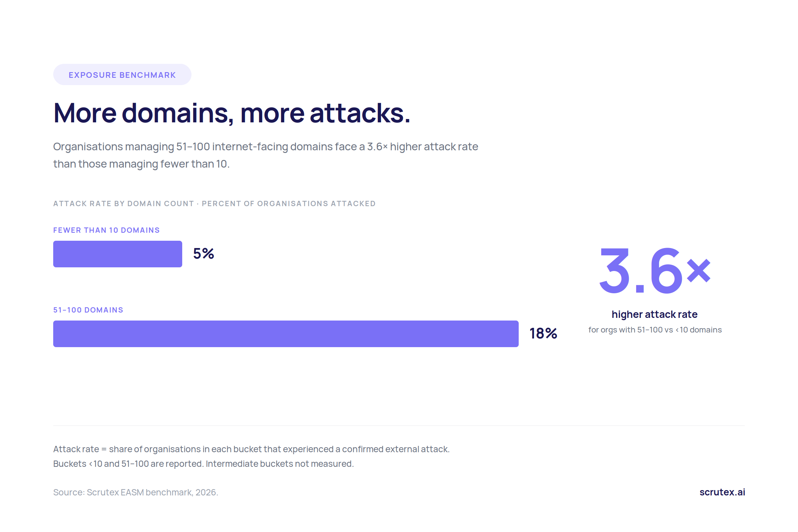Click the Exposure Benchmark pill badge
Image resolution: width=798 pixels, height=532 pixels.
pos(122,74)
